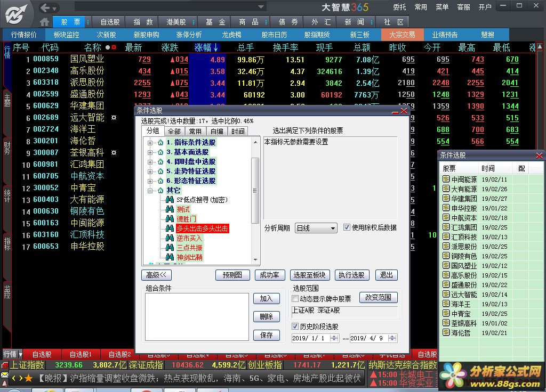546x392 pixels.
Task: Click the formula tree vertical scrollbar thumb
Action: coord(255,190)
